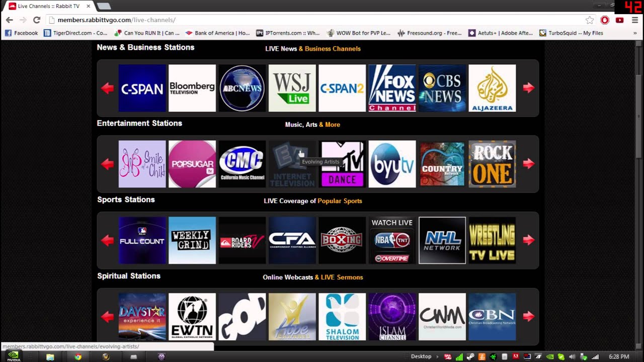Screen dimensions: 644x362
Task: Open the Bank of America bookmark
Action: [x=217, y=33]
